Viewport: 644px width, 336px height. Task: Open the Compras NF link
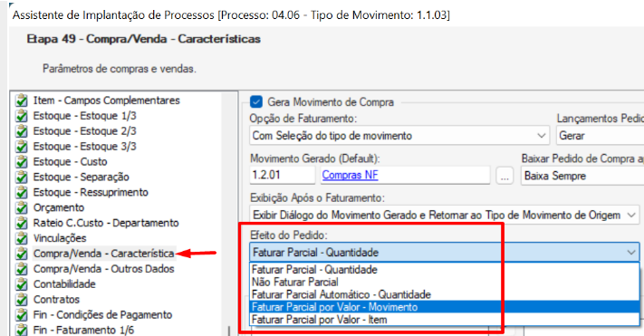[x=350, y=175]
